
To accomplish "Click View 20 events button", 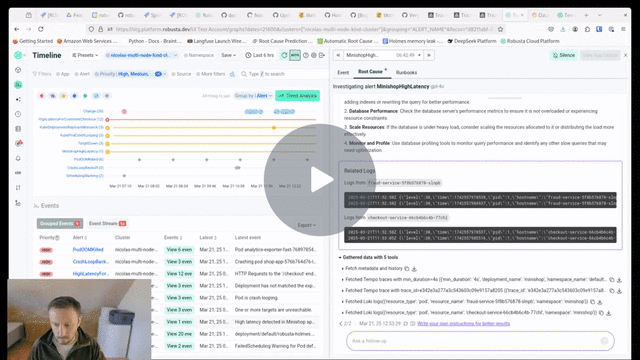I will (x=179, y=334).
